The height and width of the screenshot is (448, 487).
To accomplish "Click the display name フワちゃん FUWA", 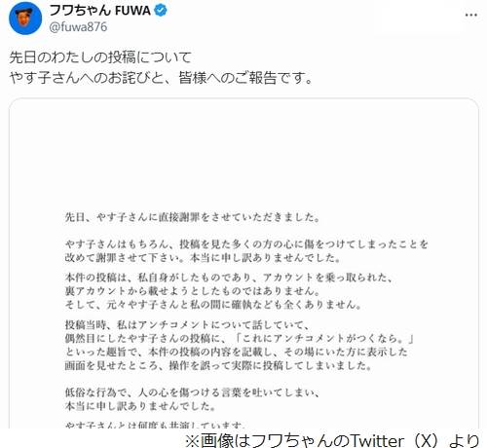I will pos(100,11).
